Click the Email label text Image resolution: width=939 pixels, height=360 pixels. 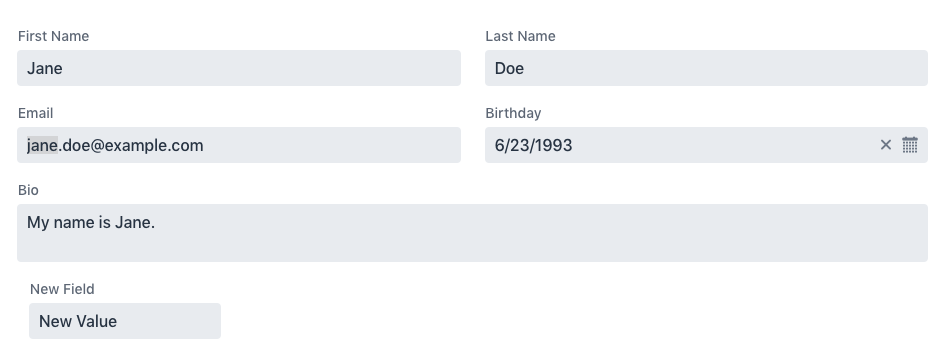(35, 113)
